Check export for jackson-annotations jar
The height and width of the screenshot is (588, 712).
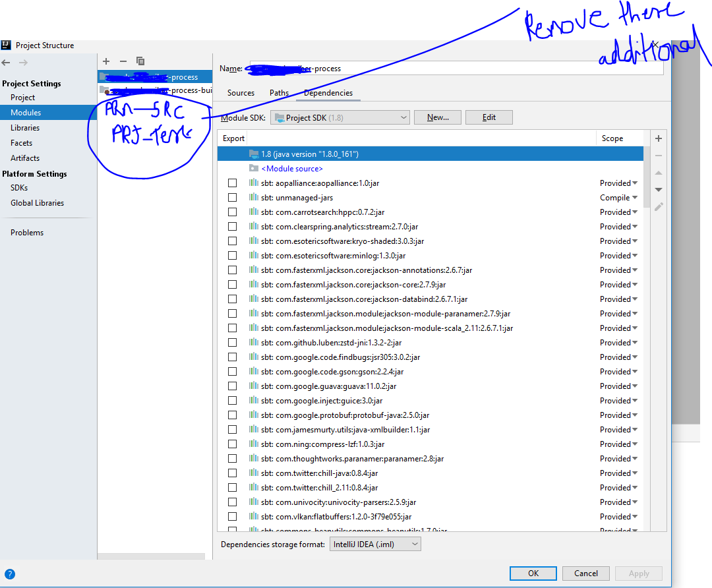(233, 270)
